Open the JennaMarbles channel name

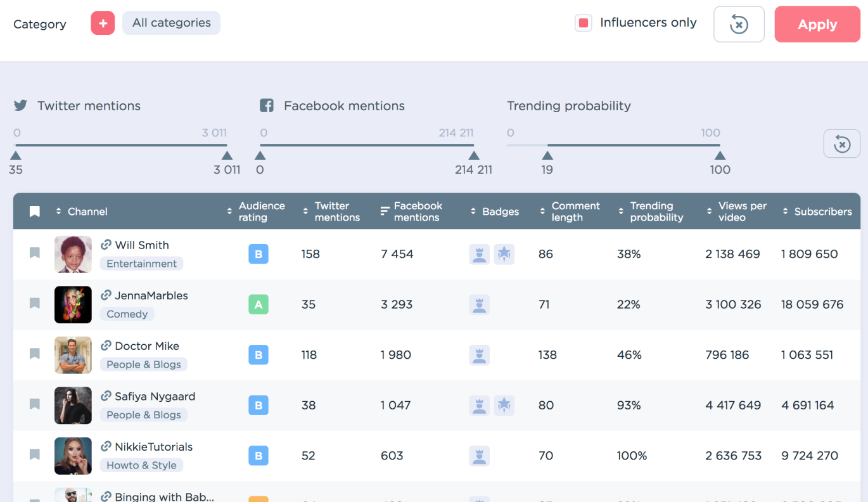coord(151,295)
